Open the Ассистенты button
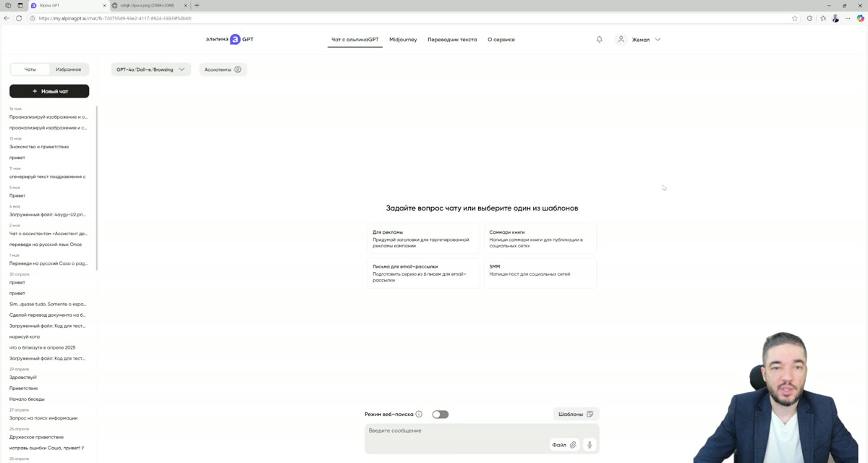 (x=223, y=69)
